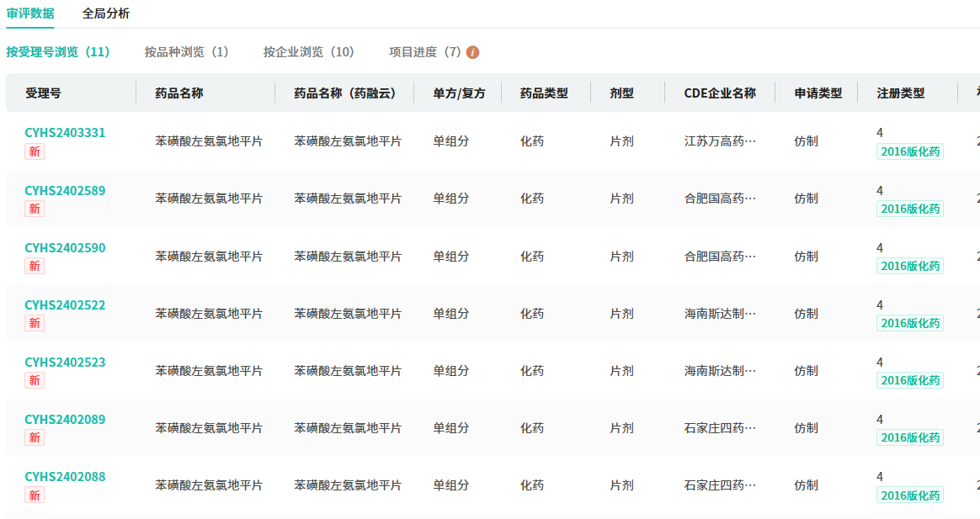This screenshot has width=980, height=519.
Task: Switch to the 全局分析 tab
Action: coord(106,13)
